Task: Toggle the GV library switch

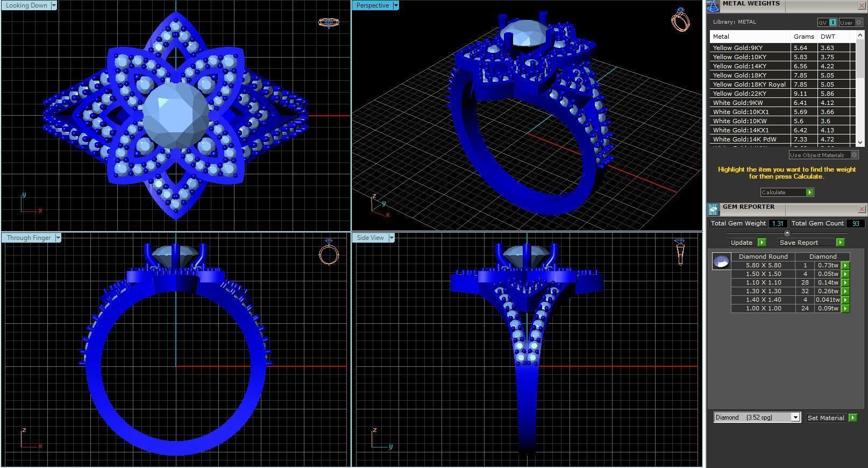Action: 827,23
